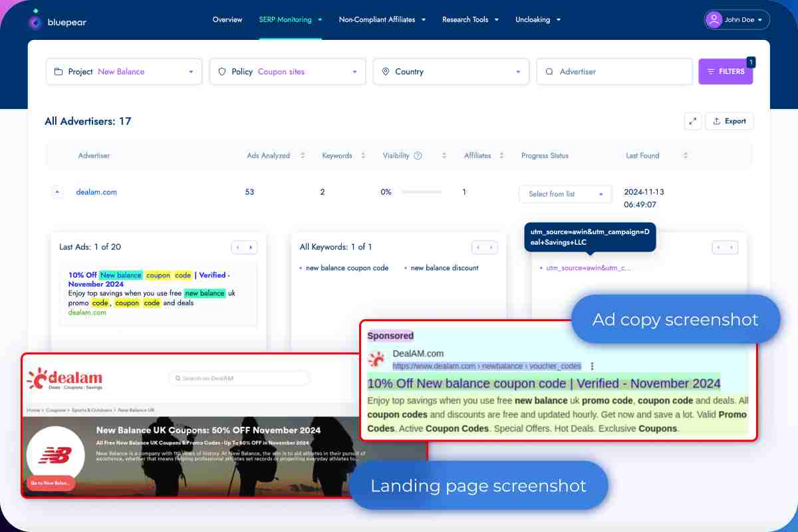Viewport: 798px width, 532px height.
Task: Open the Non-Compliant Affiliates menu
Action: tap(382, 19)
